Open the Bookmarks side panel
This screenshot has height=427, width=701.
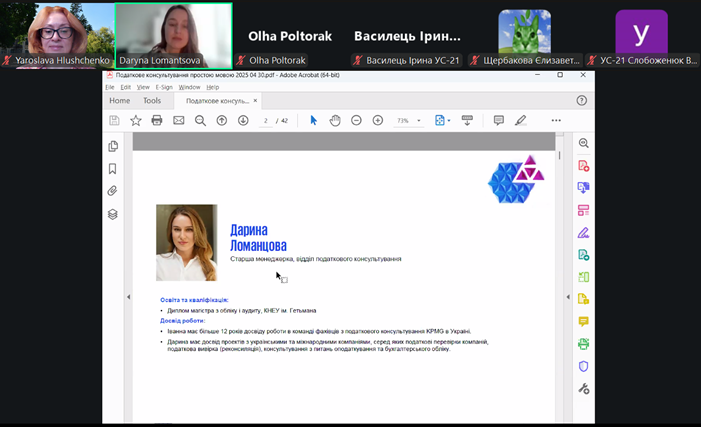(x=113, y=169)
